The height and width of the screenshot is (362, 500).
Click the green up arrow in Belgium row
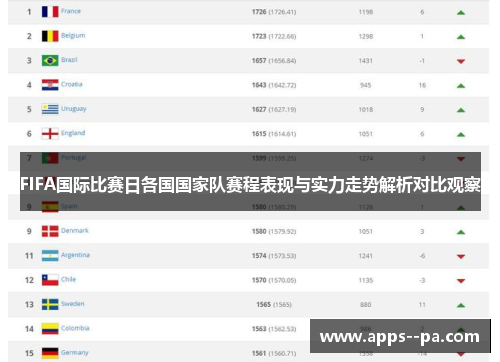pyautogui.click(x=461, y=37)
